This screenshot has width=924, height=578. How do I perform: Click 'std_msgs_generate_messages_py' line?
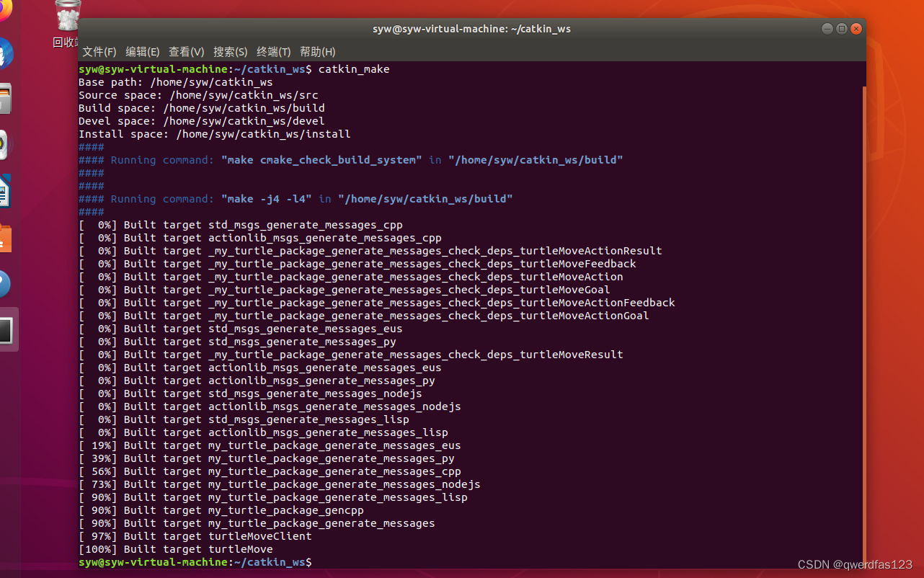coord(237,342)
